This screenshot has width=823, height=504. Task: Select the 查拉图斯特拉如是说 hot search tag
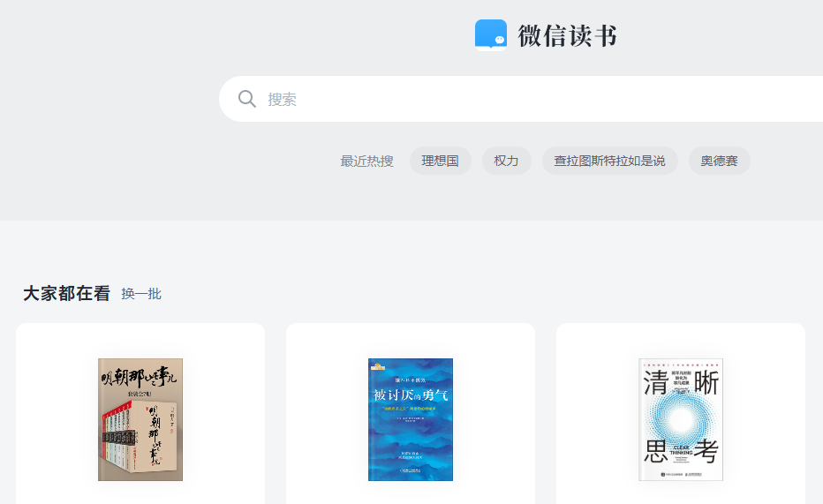[609, 161]
